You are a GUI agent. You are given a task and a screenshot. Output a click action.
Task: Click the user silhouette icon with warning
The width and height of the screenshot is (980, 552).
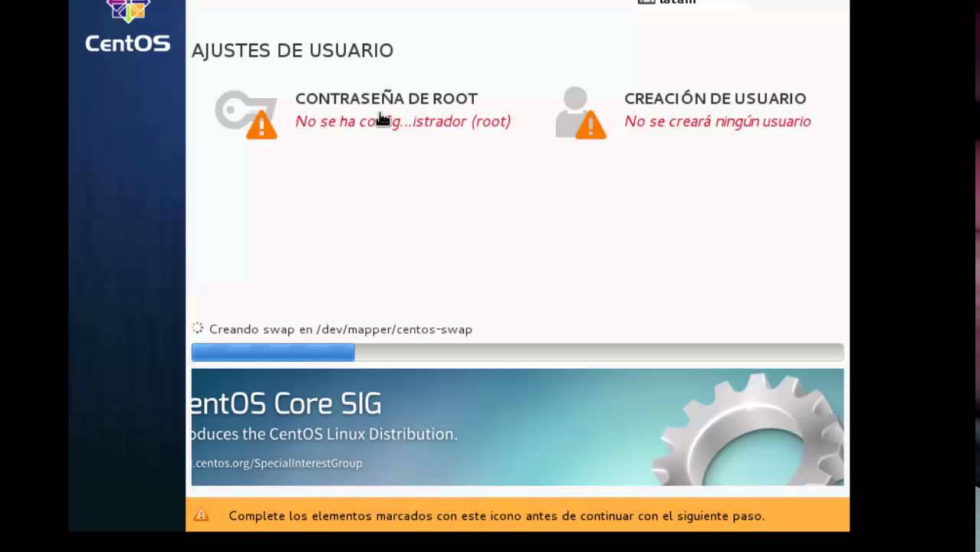[580, 113]
